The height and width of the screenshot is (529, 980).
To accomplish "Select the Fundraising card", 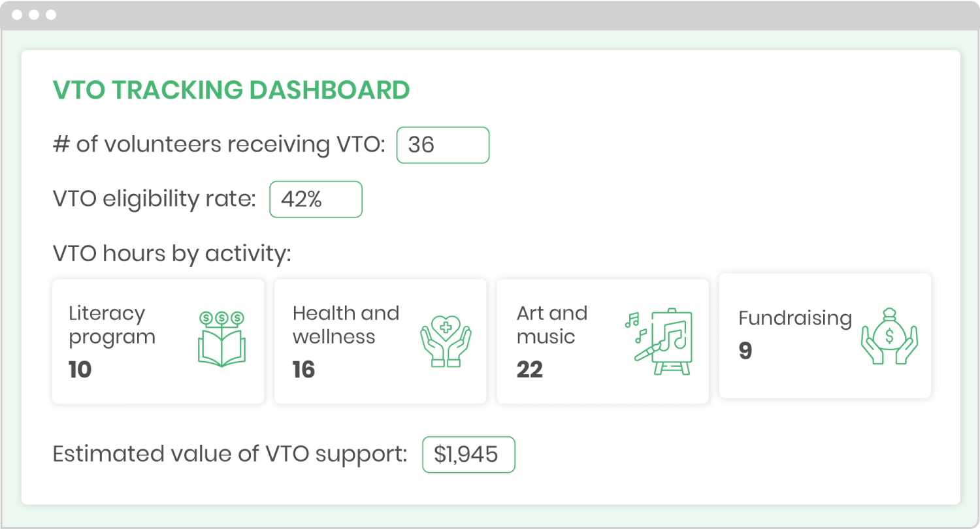I will [x=825, y=336].
